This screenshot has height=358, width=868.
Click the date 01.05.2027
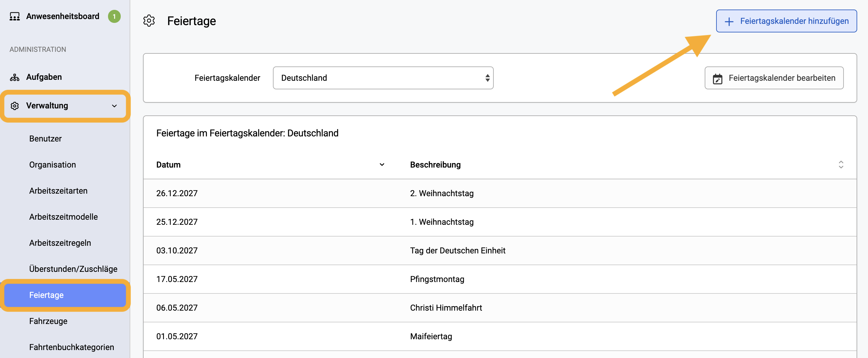177,336
